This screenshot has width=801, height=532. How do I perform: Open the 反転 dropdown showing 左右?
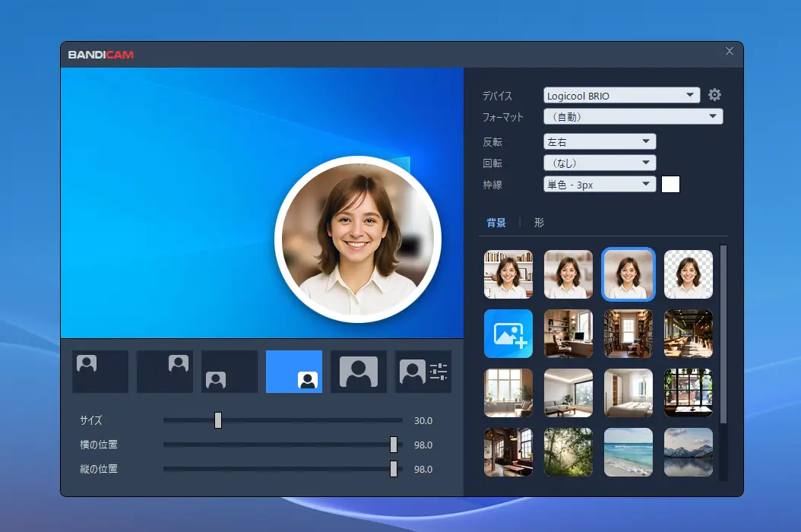(600, 141)
